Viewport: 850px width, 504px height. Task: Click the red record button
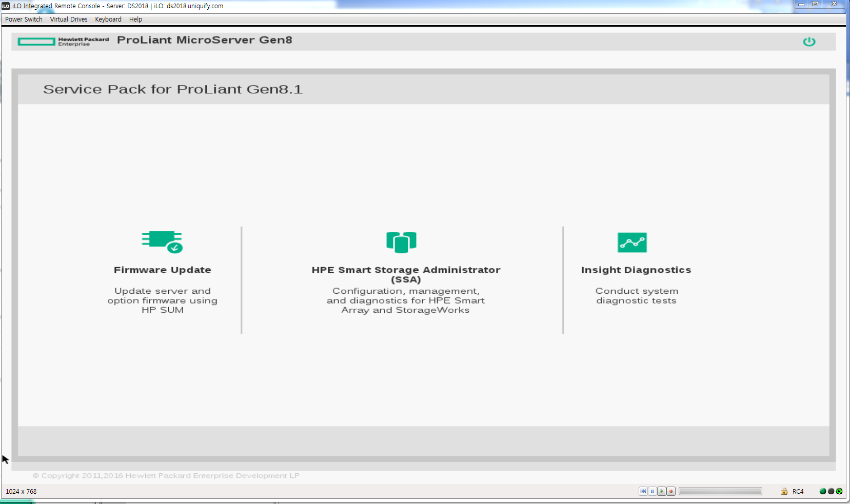coord(670,491)
